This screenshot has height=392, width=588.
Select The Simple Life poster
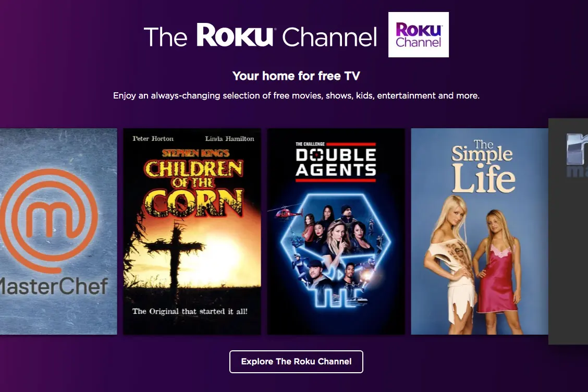tap(480, 231)
